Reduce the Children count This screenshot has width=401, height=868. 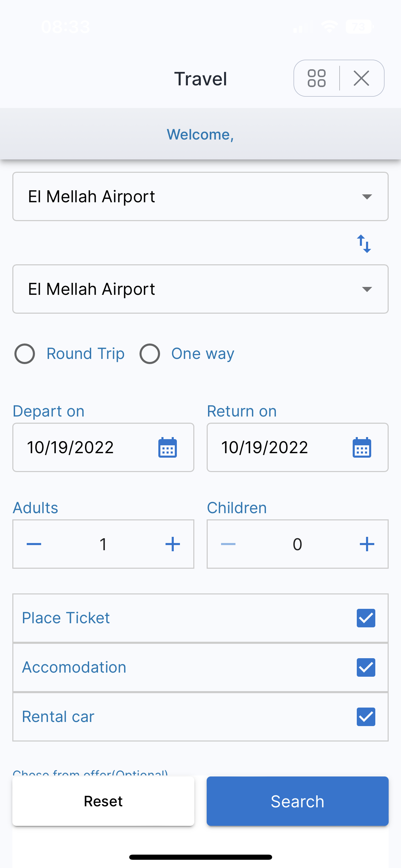pos(228,544)
